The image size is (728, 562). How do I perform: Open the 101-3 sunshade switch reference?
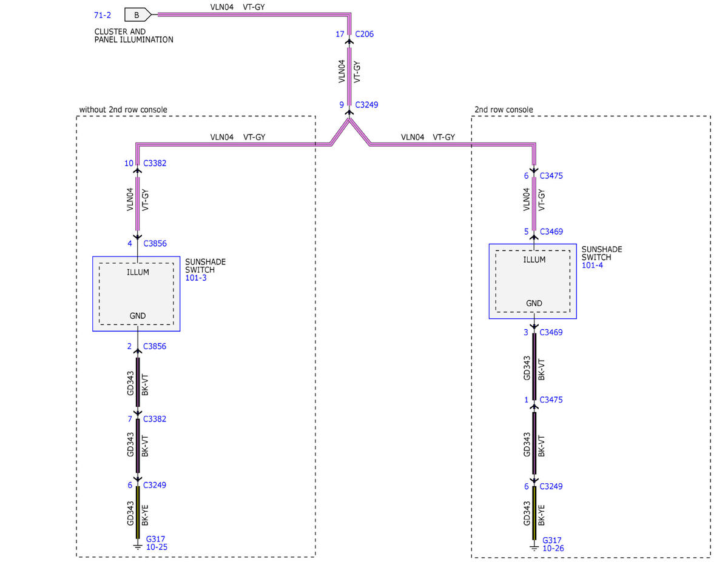tap(195, 278)
